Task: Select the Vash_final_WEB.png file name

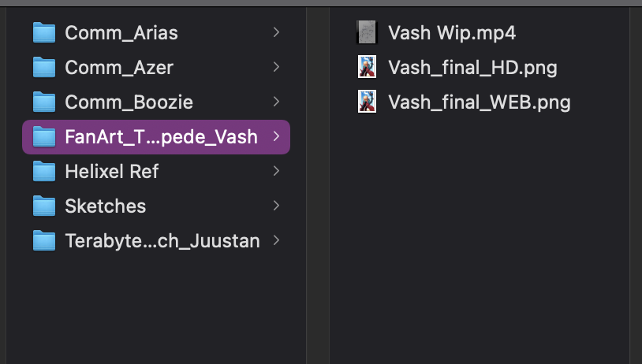Action: [x=479, y=102]
